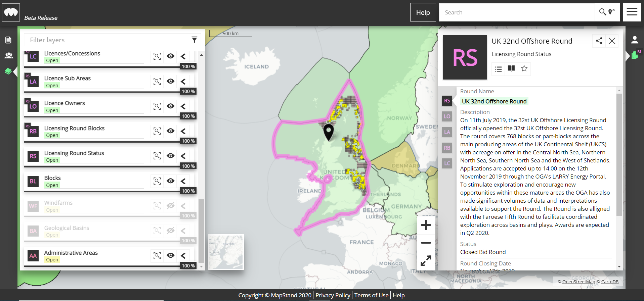Expand options for Windfarms layer
The image size is (644, 301).
tap(183, 206)
